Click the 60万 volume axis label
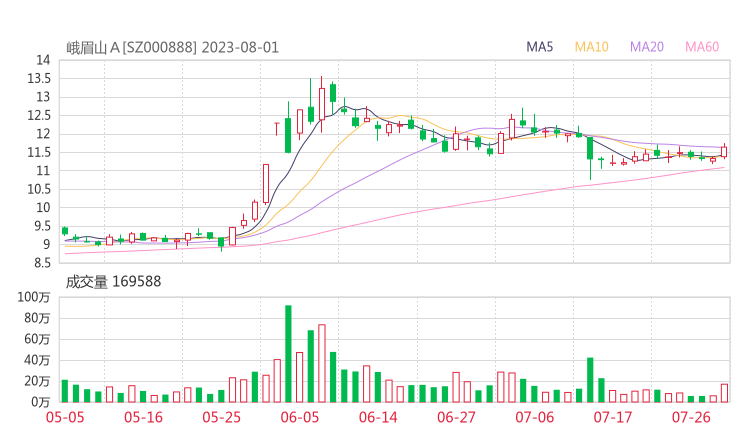 coord(37,339)
